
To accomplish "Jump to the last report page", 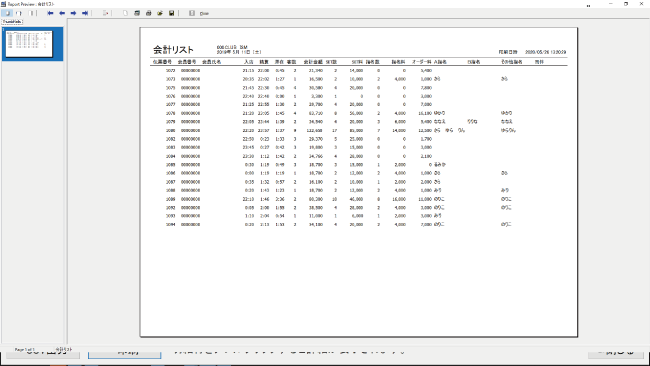I will pyautogui.click(x=85, y=13).
